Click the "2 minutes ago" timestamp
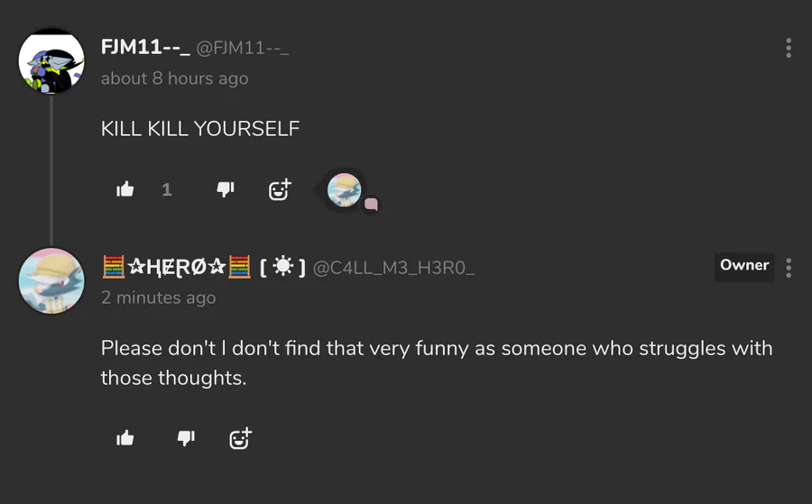 pos(158,298)
